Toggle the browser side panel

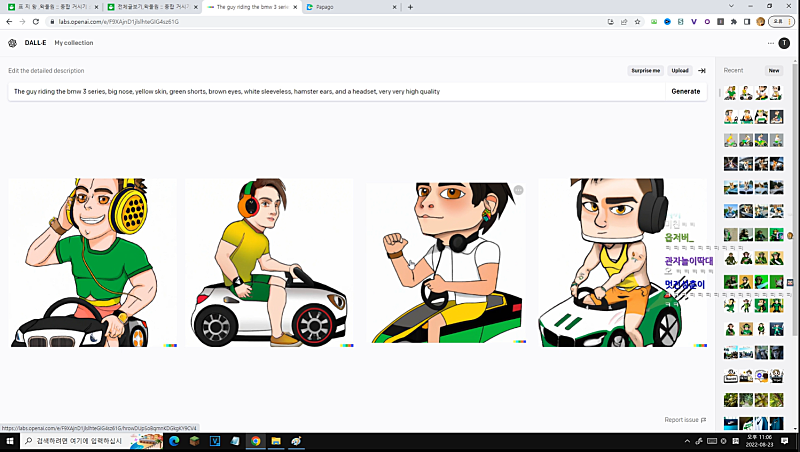coord(747,22)
